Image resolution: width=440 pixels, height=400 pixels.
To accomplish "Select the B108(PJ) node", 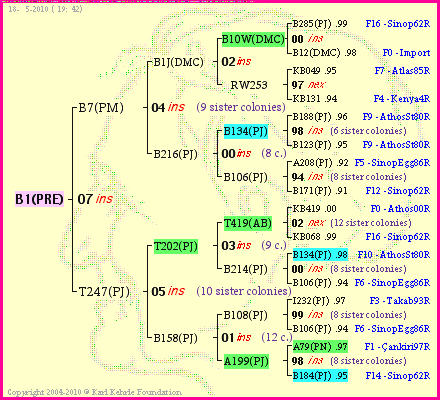I will tap(245, 315).
